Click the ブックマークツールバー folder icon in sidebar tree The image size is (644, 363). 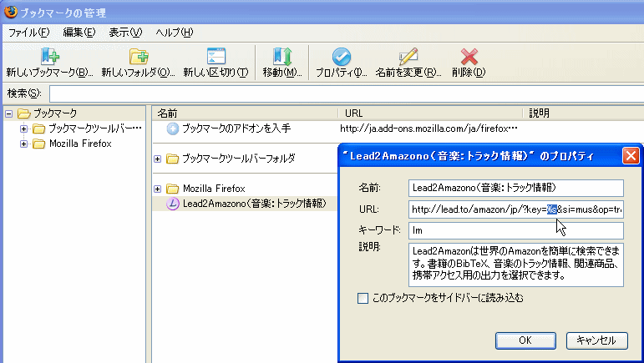click(39, 129)
